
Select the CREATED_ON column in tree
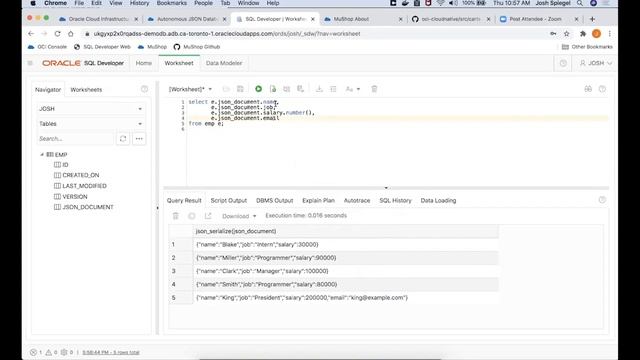(80, 175)
